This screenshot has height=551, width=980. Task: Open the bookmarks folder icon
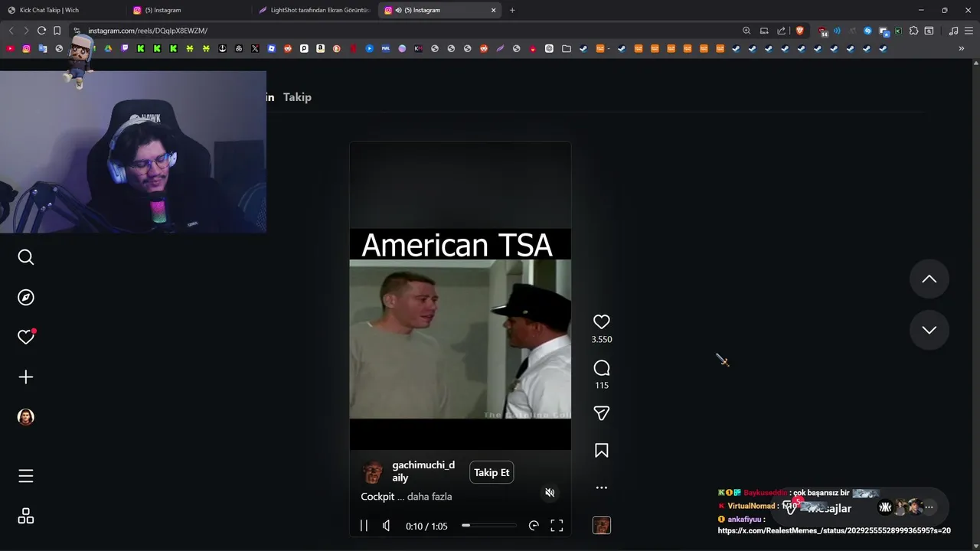tap(566, 48)
